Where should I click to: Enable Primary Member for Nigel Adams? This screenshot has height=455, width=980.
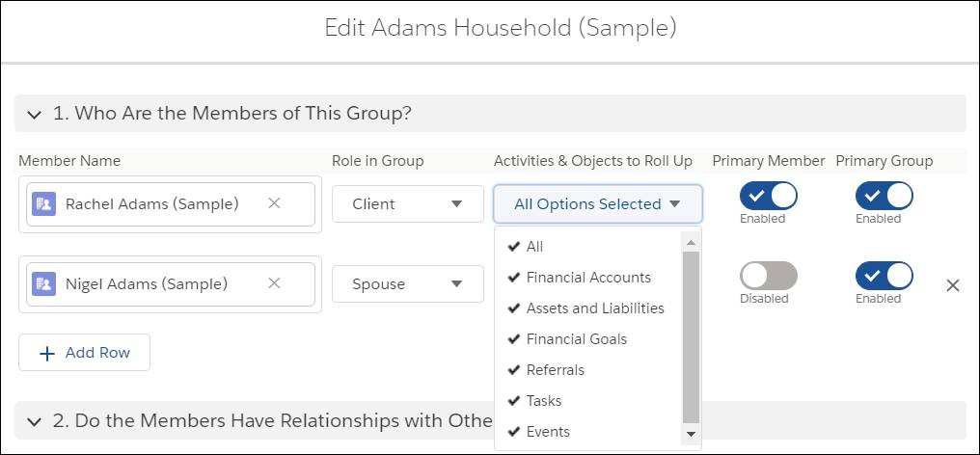(x=768, y=276)
